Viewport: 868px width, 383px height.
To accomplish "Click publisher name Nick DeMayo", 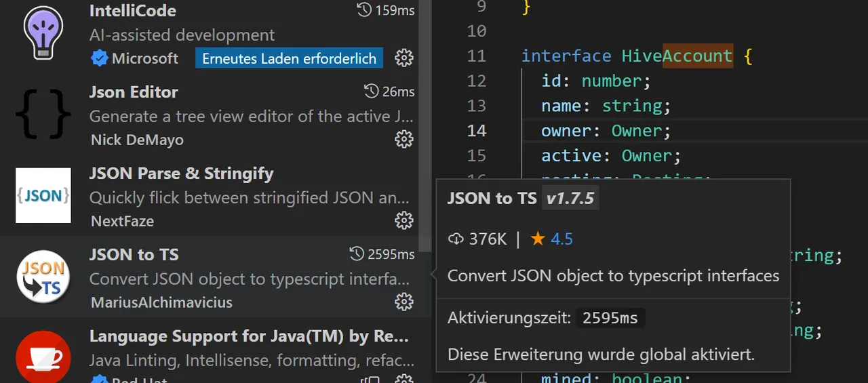I will coord(137,140).
